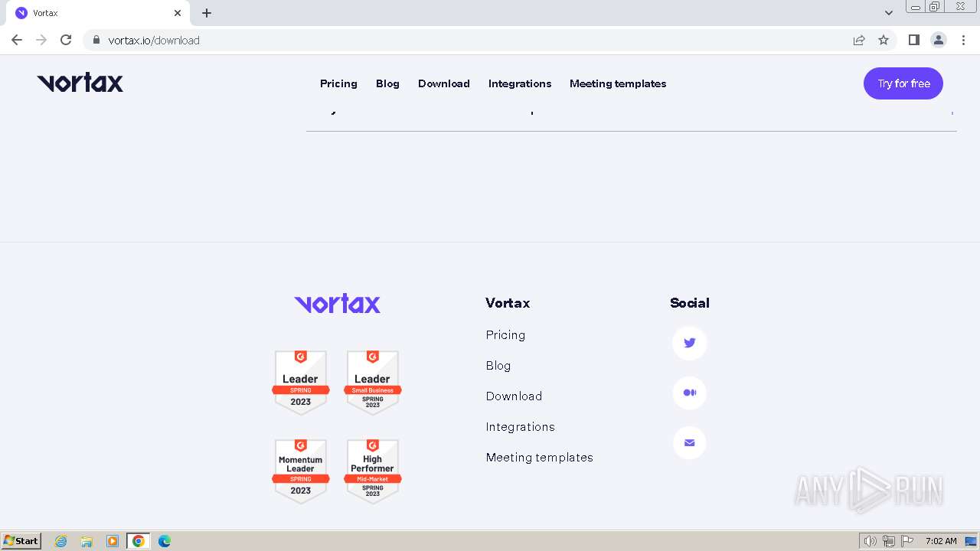The image size is (980, 551).
Task: View site information lock icon
Action: (96, 40)
